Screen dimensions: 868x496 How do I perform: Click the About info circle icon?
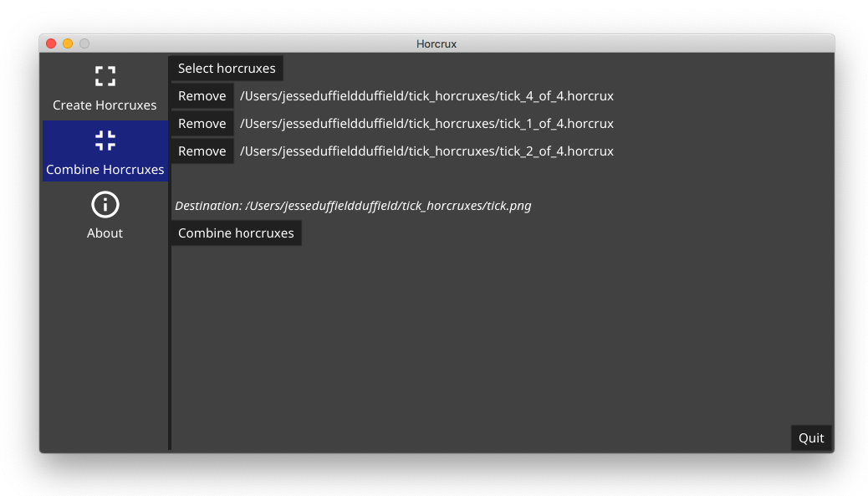[105, 204]
